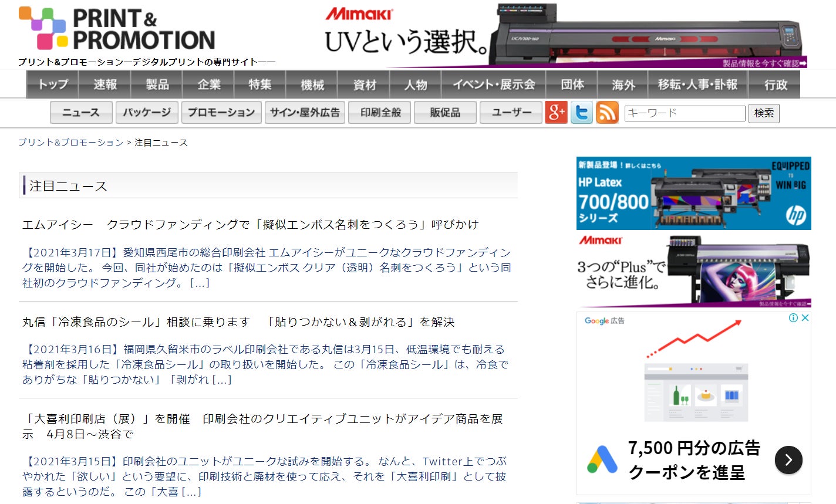Click the ad info circle icon

tap(793, 318)
